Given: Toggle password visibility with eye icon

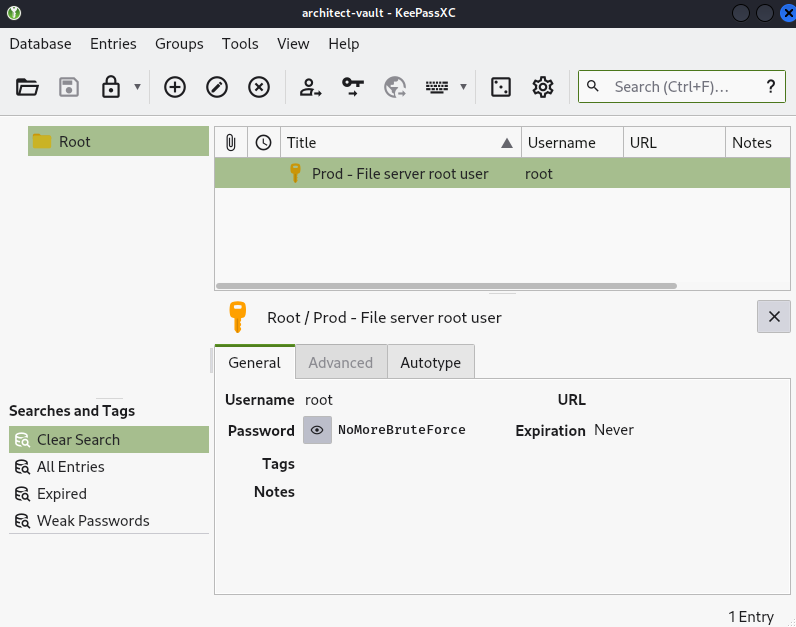Looking at the screenshot, I should 317,430.
